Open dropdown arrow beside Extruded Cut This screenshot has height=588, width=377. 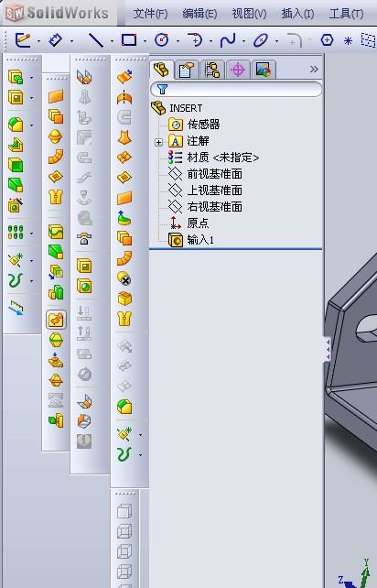[32, 98]
